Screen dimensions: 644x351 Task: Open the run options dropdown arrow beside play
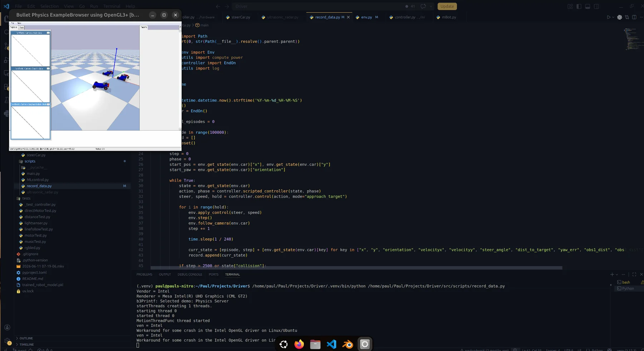[613, 17]
